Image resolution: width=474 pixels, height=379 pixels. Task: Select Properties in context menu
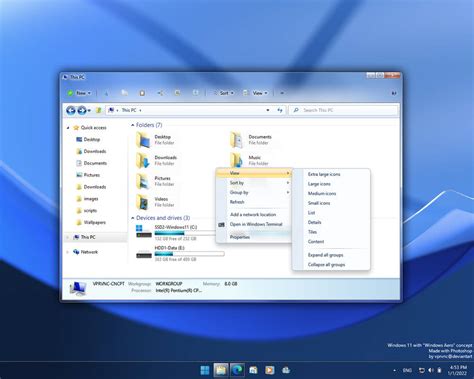click(x=254, y=237)
